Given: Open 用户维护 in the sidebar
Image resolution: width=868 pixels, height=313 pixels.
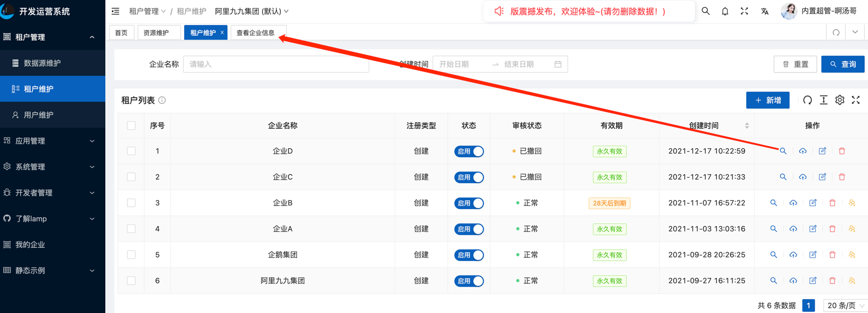Looking at the screenshot, I should [x=39, y=115].
